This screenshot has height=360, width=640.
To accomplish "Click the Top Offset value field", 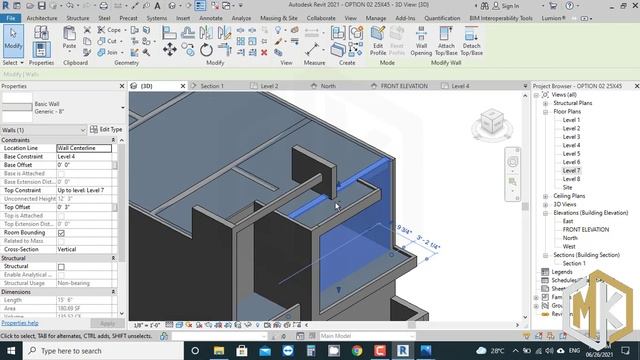I will point(84,207).
